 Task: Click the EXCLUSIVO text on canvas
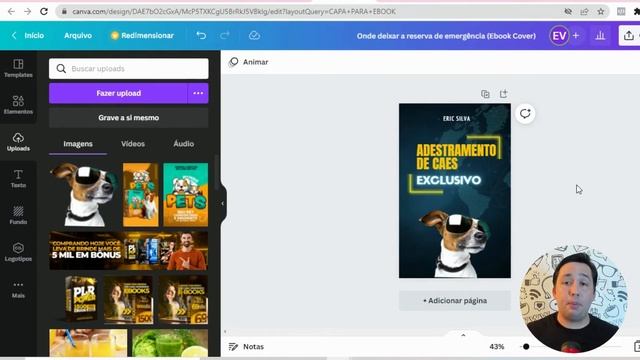[x=449, y=180]
